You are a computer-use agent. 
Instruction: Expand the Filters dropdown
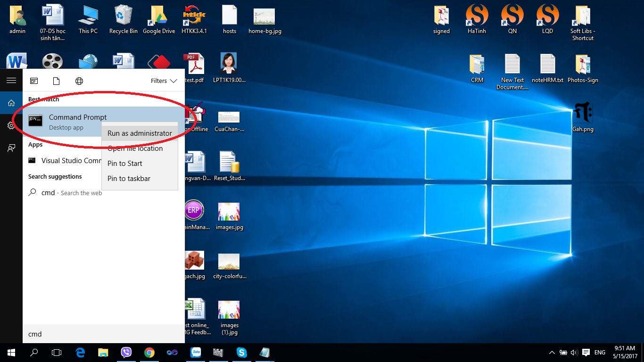pyautogui.click(x=164, y=81)
